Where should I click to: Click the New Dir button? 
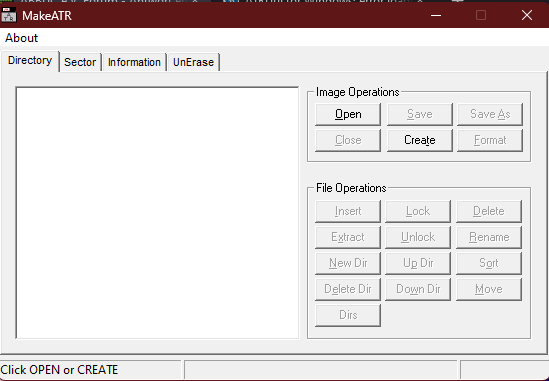pos(348,263)
